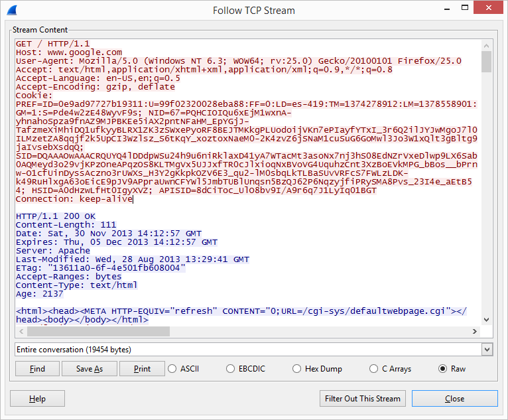The image size is (508, 420).
Task: Close the window with red X
Action: pyautogui.click(x=489, y=8)
